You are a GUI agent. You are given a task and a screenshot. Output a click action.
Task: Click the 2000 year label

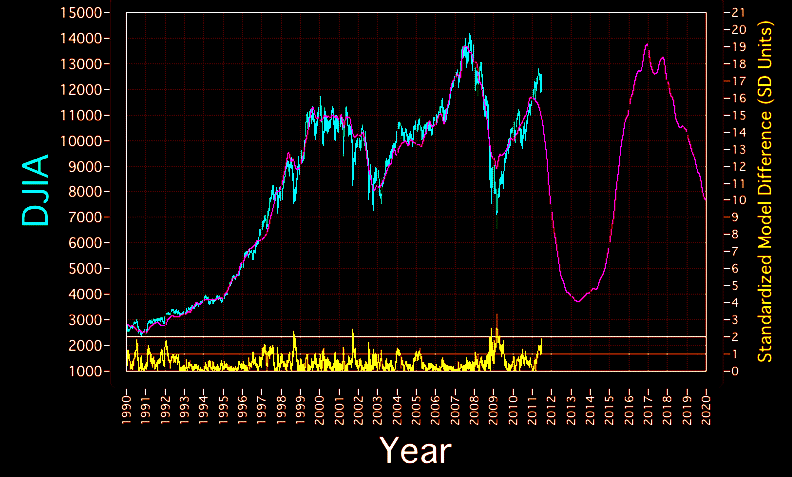(x=320, y=409)
